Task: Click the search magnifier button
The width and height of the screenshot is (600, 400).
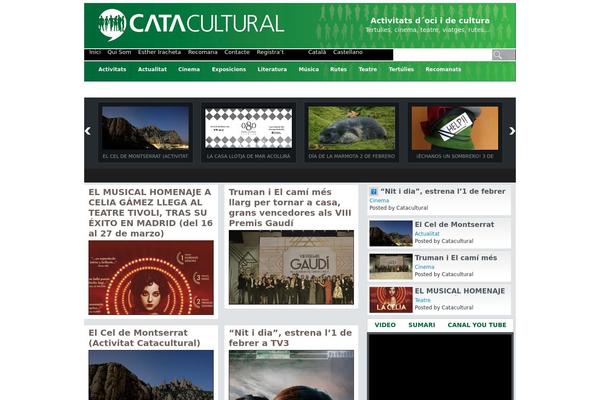Action: tap(503, 55)
